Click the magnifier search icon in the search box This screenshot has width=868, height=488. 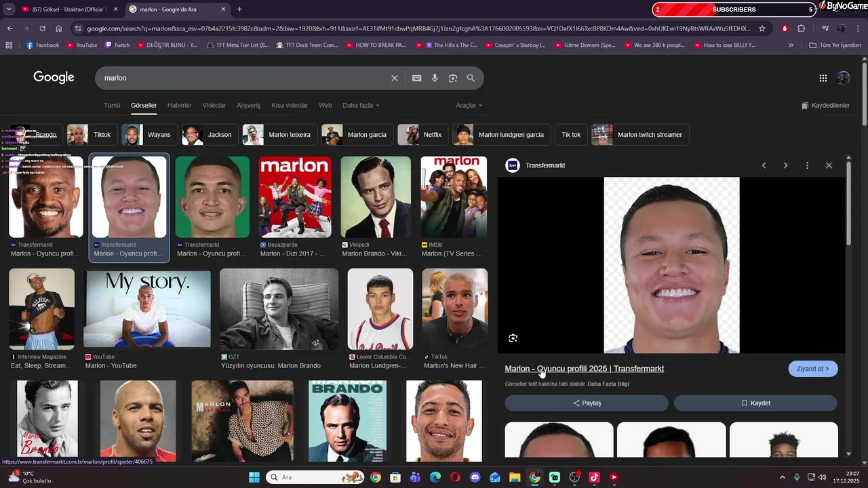click(x=471, y=78)
